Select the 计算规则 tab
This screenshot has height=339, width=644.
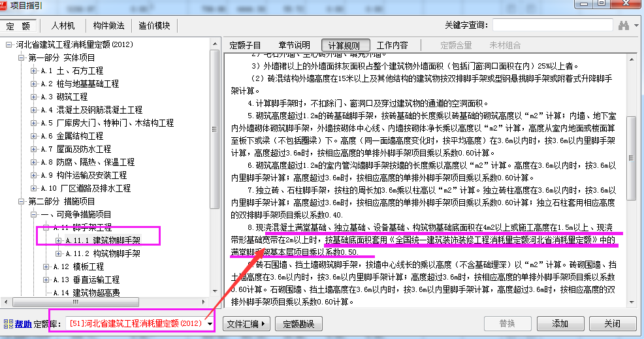tap(345, 46)
